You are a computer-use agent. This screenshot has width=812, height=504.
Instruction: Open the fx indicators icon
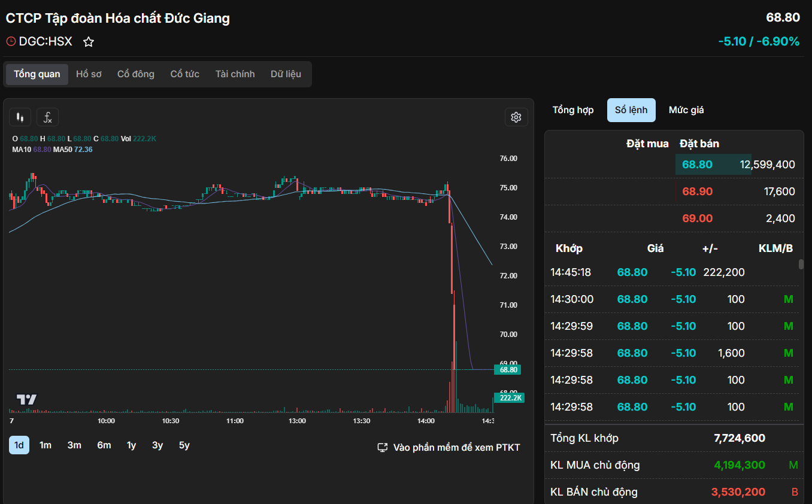click(x=48, y=117)
